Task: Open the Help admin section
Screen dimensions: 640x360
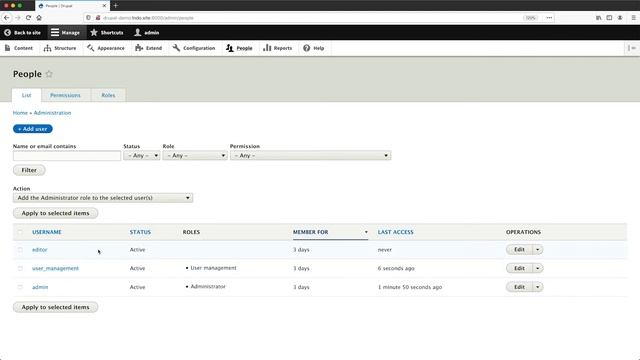Action: pyautogui.click(x=313, y=48)
